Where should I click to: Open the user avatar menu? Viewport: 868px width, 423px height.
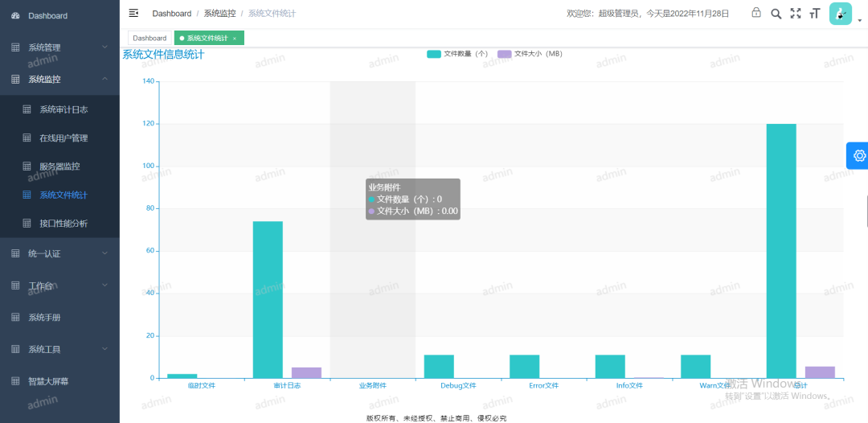click(x=841, y=14)
